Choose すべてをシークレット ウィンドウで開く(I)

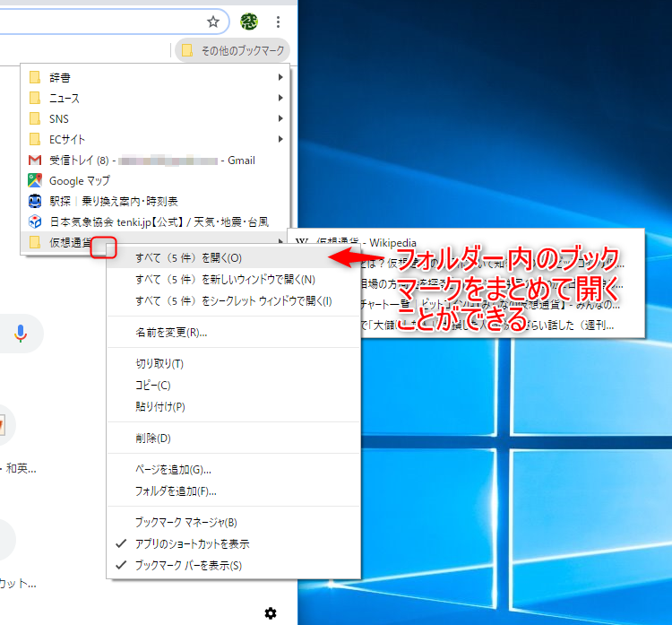tap(233, 301)
